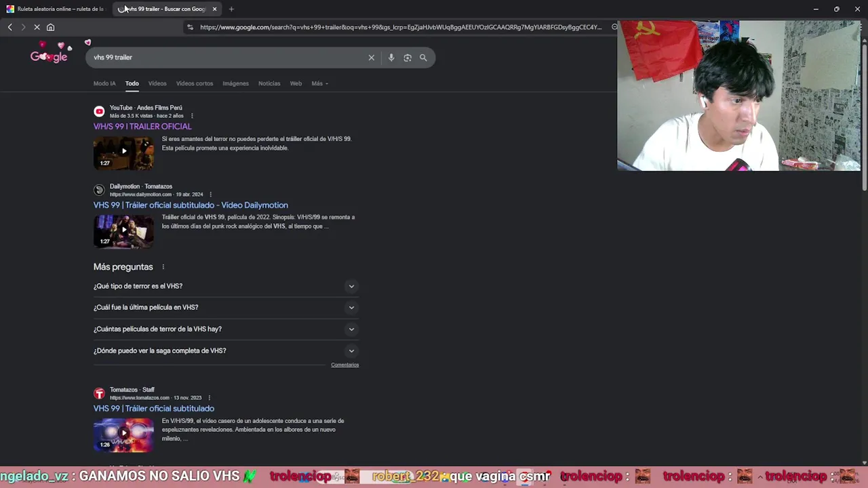Click the 'Comentarios' feedback link
Screen dimensions: 868x488
pos(344,365)
